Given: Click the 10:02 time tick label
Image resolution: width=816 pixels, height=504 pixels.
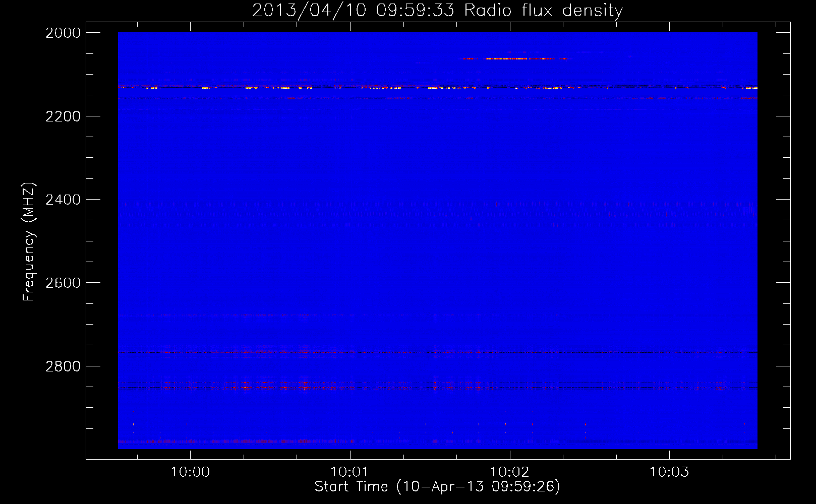Looking at the screenshot, I should (x=510, y=472).
